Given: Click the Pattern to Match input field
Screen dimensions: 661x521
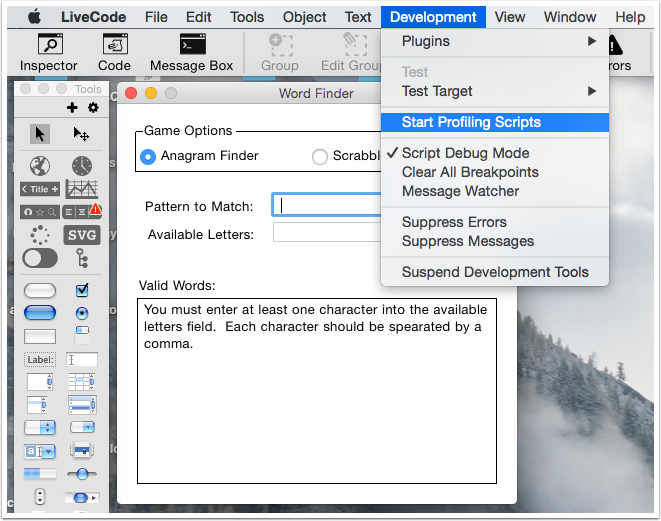Looking at the screenshot, I should (327, 205).
